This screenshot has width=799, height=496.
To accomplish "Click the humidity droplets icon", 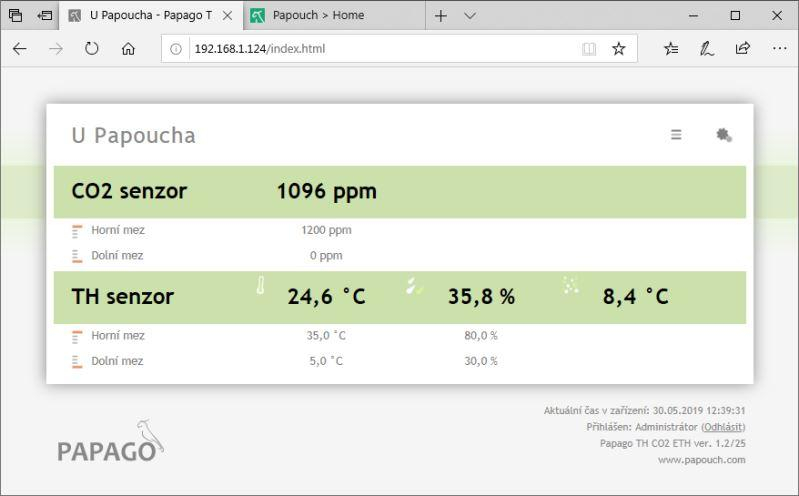I will click(415, 287).
